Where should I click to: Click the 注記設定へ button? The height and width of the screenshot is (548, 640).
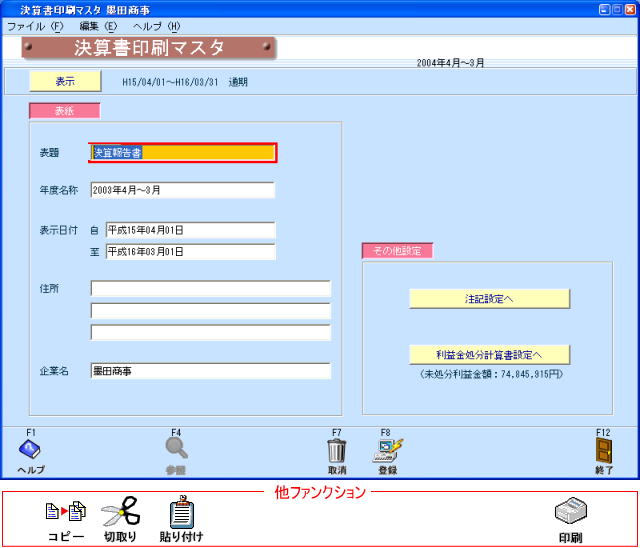(x=489, y=298)
